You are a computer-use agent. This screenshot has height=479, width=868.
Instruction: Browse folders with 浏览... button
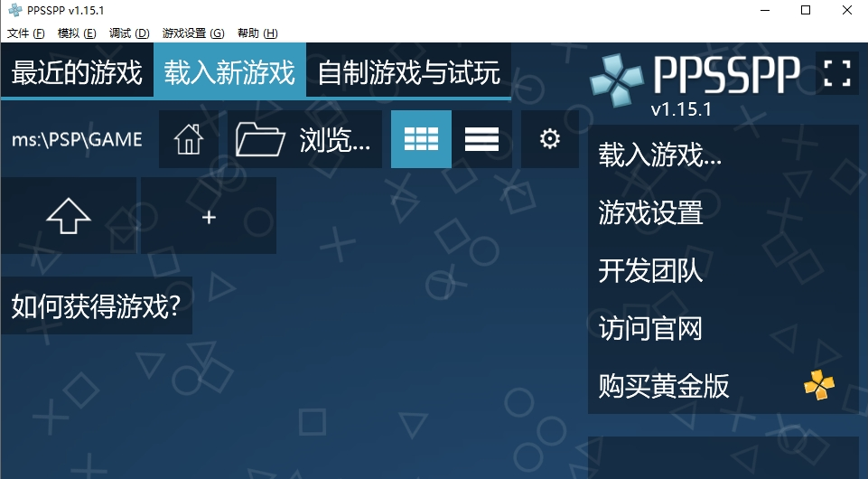[x=304, y=139]
